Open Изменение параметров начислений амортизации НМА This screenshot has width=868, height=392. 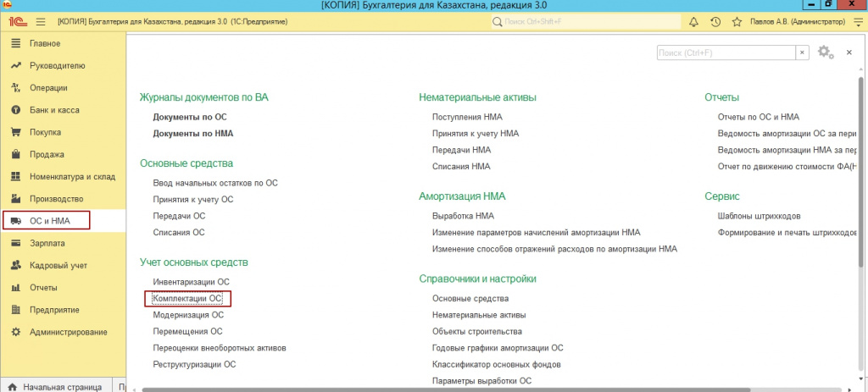pyautogui.click(x=536, y=233)
